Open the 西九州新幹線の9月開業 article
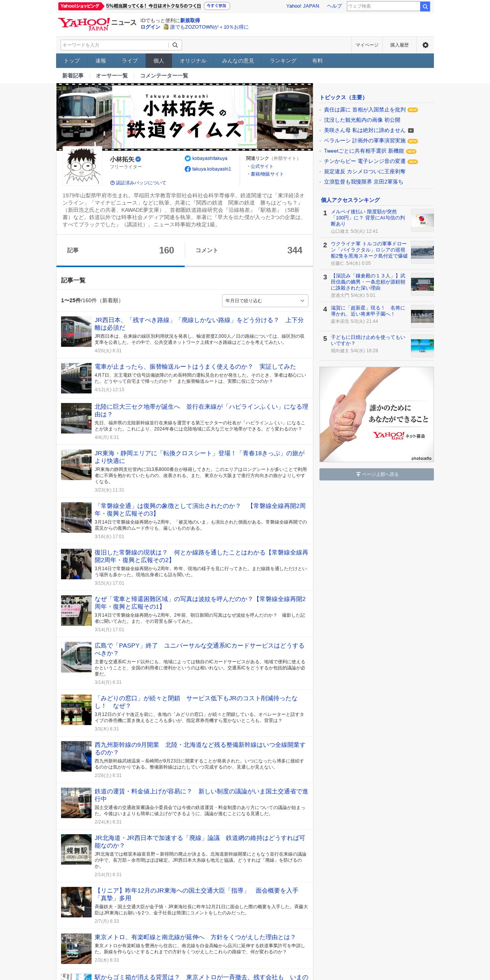 (200, 748)
